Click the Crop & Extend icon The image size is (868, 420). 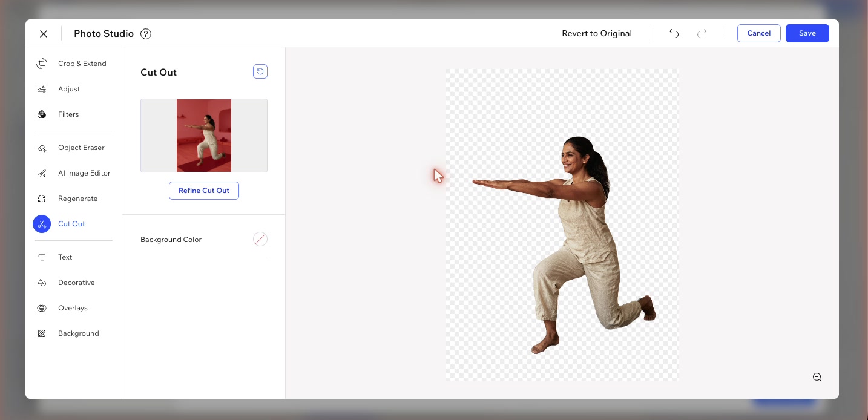coord(42,64)
